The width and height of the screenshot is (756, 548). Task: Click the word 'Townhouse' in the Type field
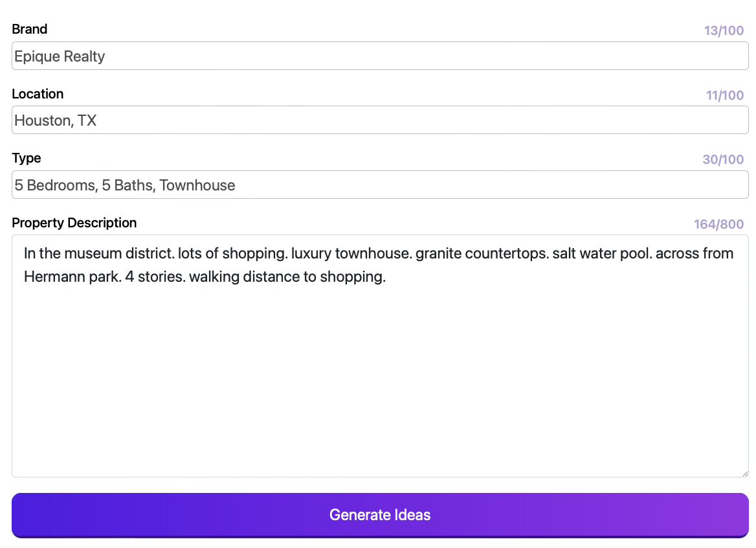197,186
